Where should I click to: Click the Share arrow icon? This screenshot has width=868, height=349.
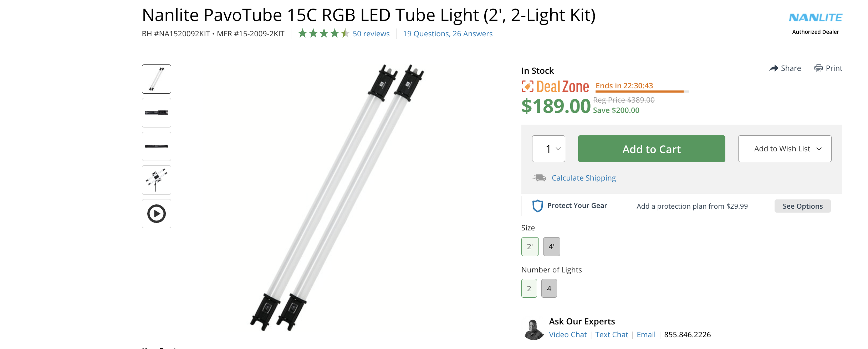[x=773, y=68]
